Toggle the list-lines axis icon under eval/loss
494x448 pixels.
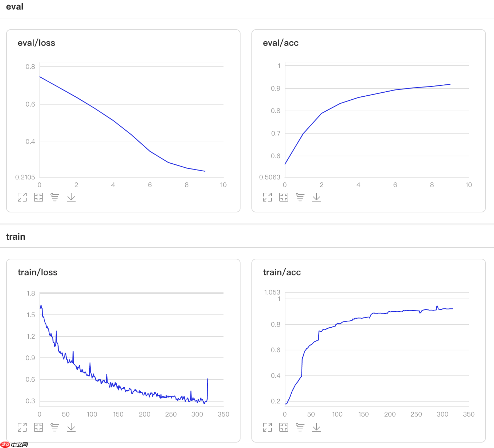click(55, 197)
